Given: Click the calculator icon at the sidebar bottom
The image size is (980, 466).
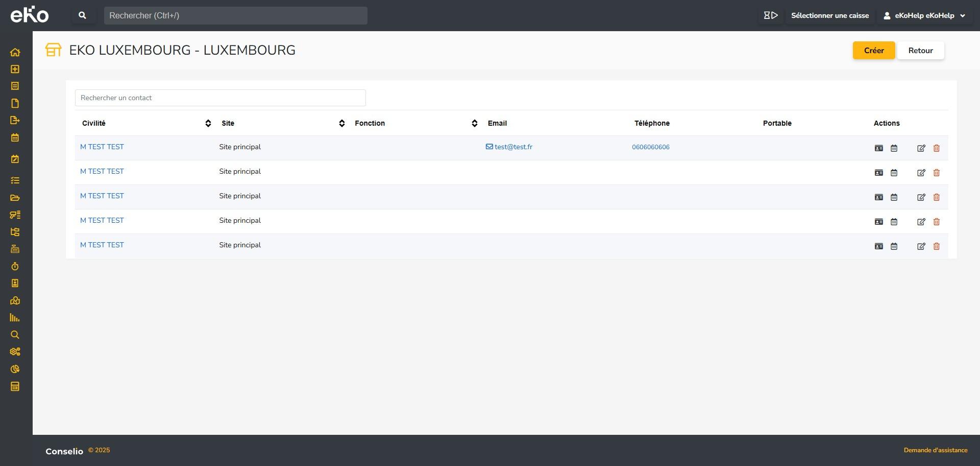Looking at the screenshot, I should click(15, 386).
